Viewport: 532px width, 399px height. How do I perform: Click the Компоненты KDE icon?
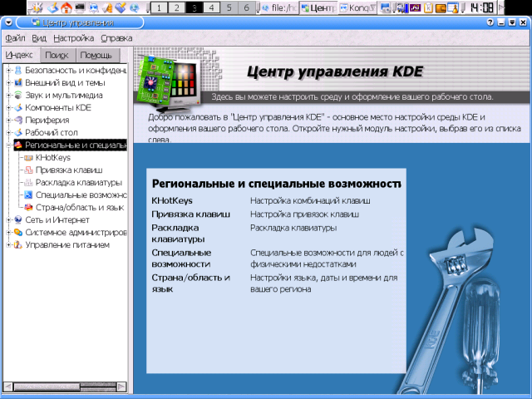[18, 108]
